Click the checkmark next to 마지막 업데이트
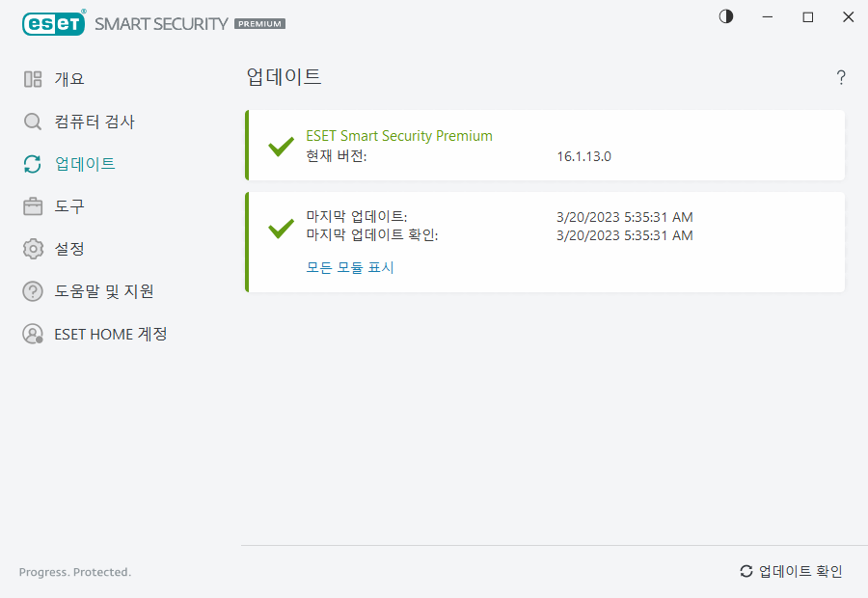 (x=281, y=226)
